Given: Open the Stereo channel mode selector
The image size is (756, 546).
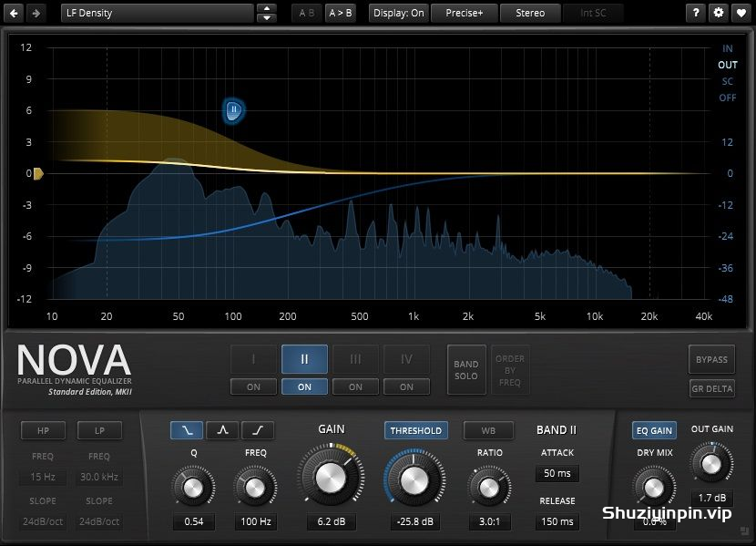Looking at the screenshot, I should point(530,13).
